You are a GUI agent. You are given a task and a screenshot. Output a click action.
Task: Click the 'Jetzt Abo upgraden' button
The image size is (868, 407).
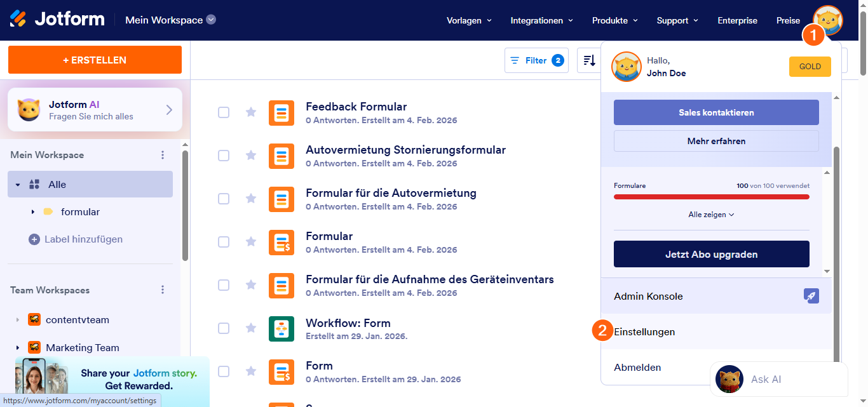point(711,253)
